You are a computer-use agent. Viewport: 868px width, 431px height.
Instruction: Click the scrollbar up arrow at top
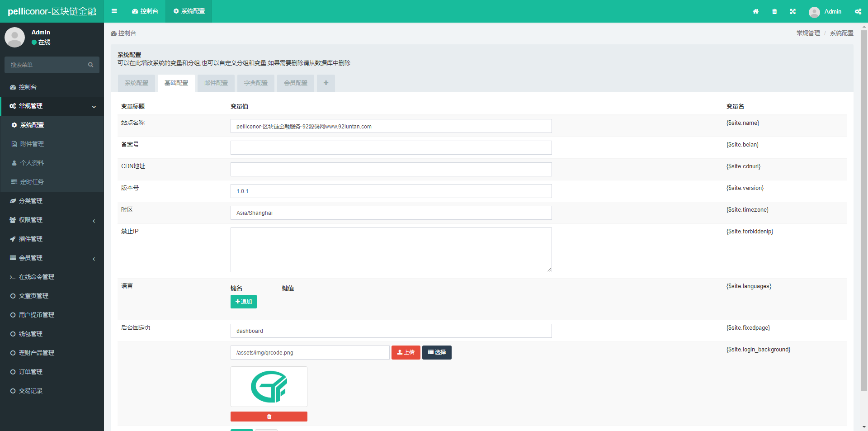coord(864,27)
